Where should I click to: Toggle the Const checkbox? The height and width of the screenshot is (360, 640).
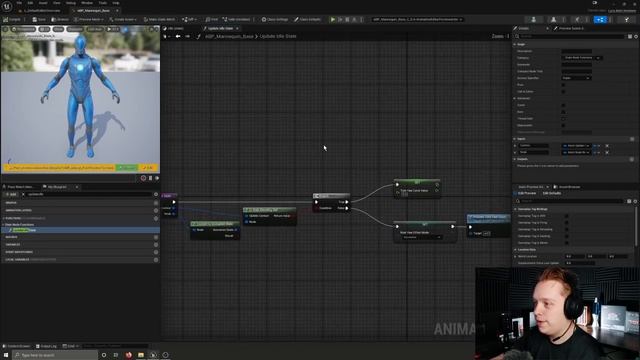(x=563, y=105)
